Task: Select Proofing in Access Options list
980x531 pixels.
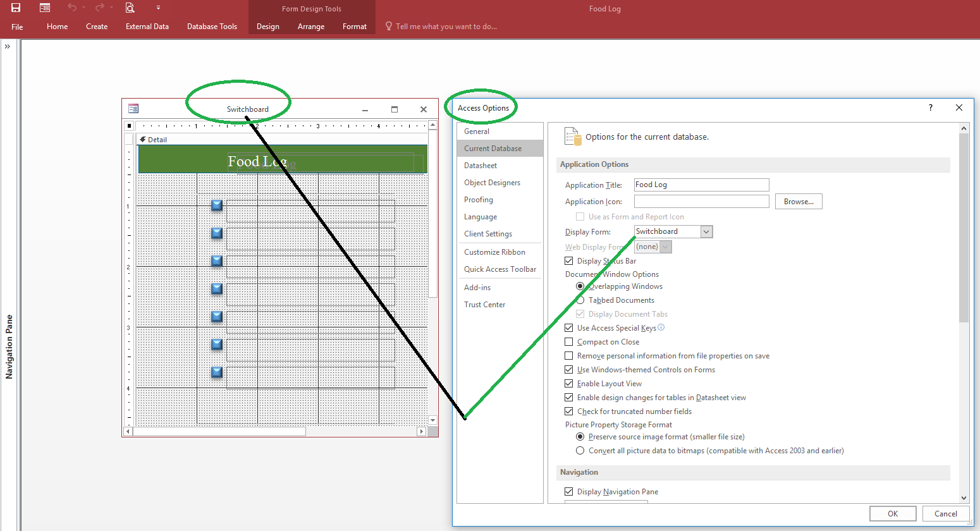Action: coord(499,200)
